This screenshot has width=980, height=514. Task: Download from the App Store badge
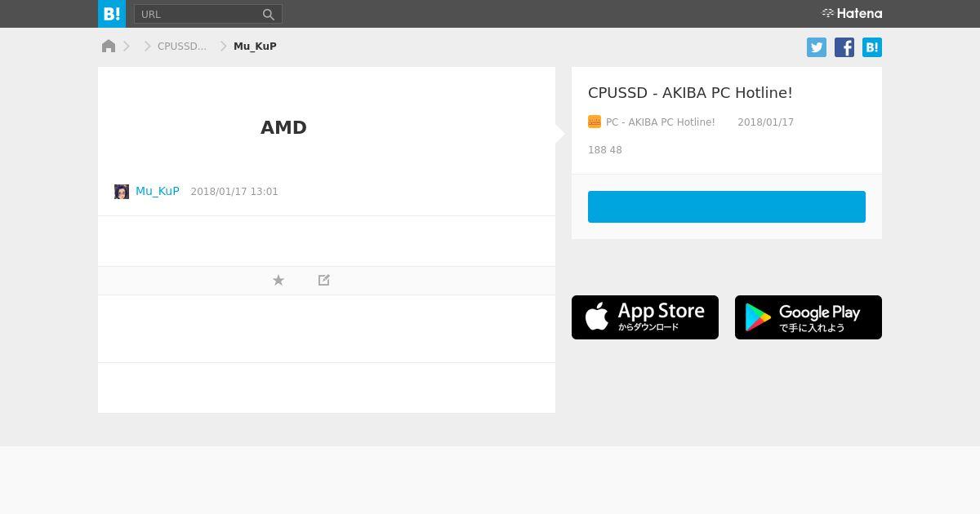click(x=645, y=317)
